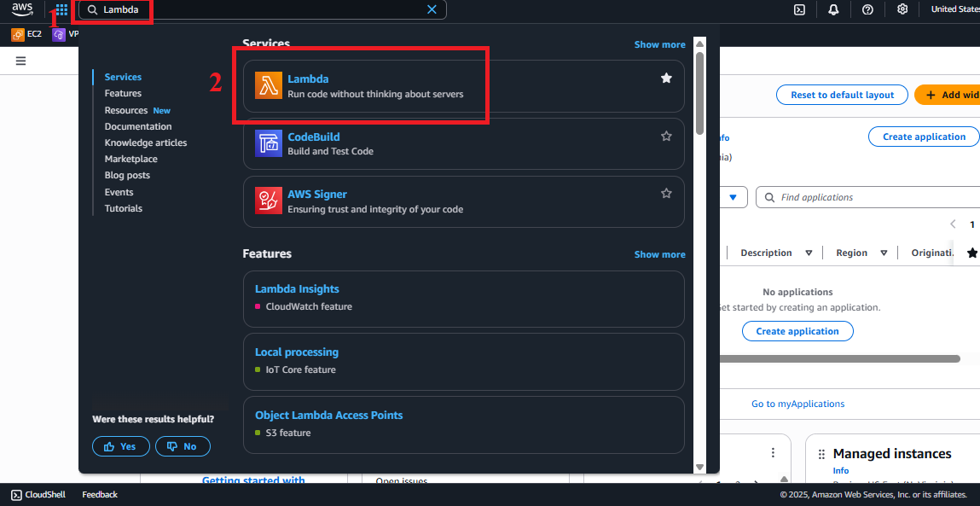Select Services category in search sidebar

[x=123, y=77]
